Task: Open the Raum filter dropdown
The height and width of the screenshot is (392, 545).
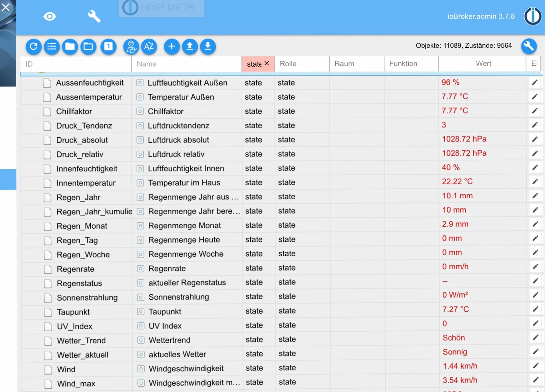Action: (357, 64)
